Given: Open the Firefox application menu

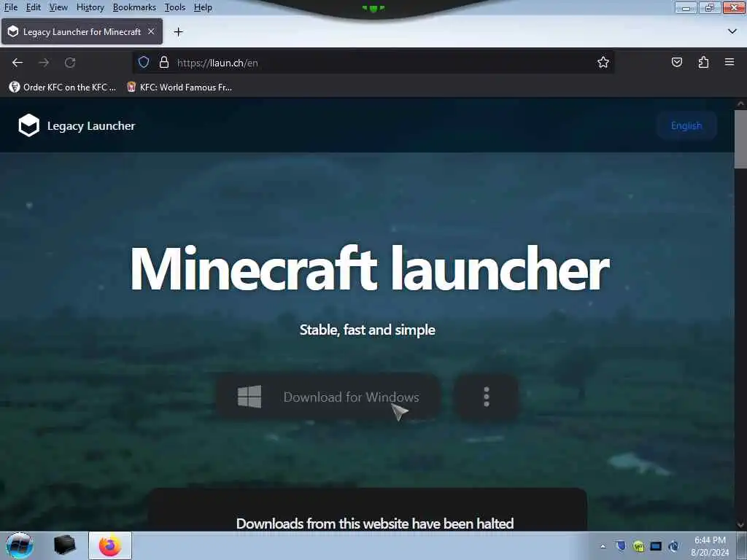Looking at the screenshot, I should point(729,63).
